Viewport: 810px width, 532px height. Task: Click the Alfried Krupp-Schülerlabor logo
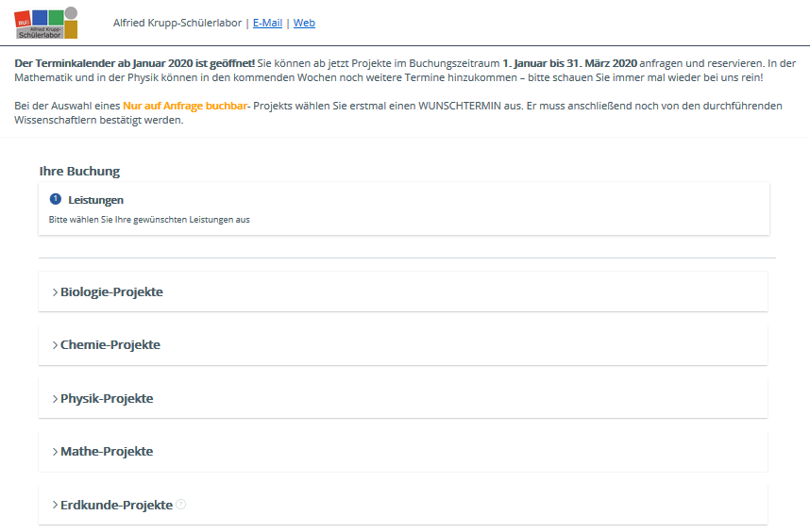46,23
